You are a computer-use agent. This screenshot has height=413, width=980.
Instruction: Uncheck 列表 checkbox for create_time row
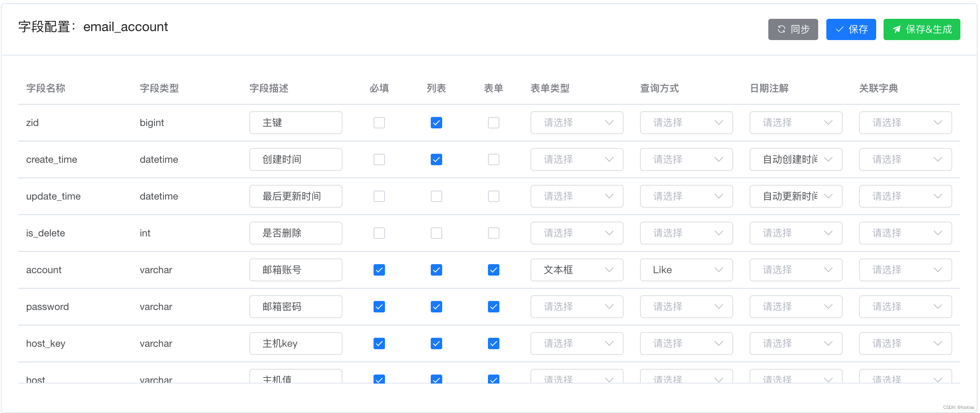(436, 159)
